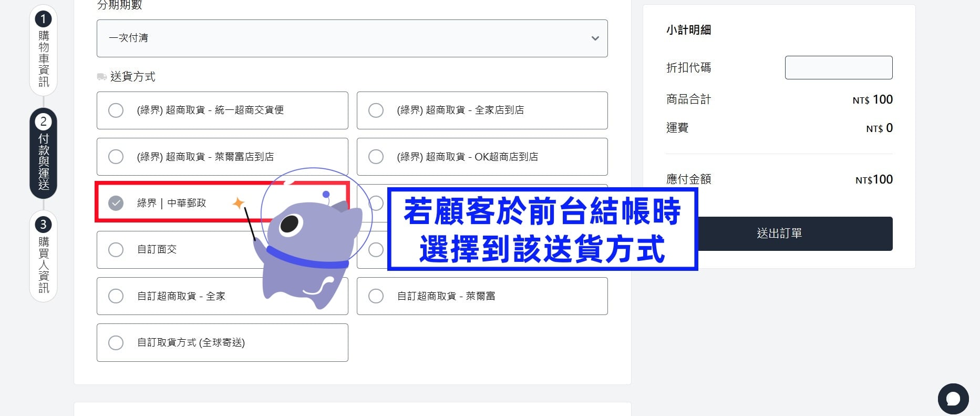Click the step 1 number circle
Screen dimensions: 980x416
pyautogui.click(x=43, y=19)
